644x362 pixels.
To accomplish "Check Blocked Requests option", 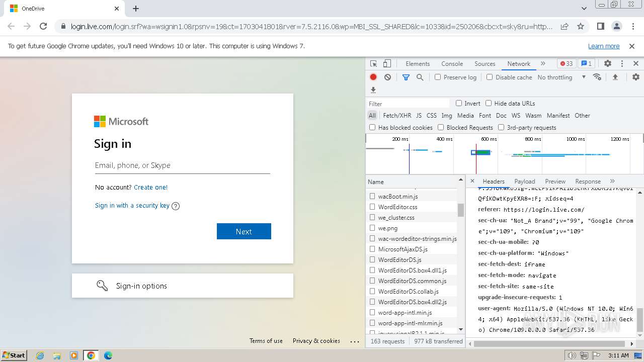I will point(441,127).
